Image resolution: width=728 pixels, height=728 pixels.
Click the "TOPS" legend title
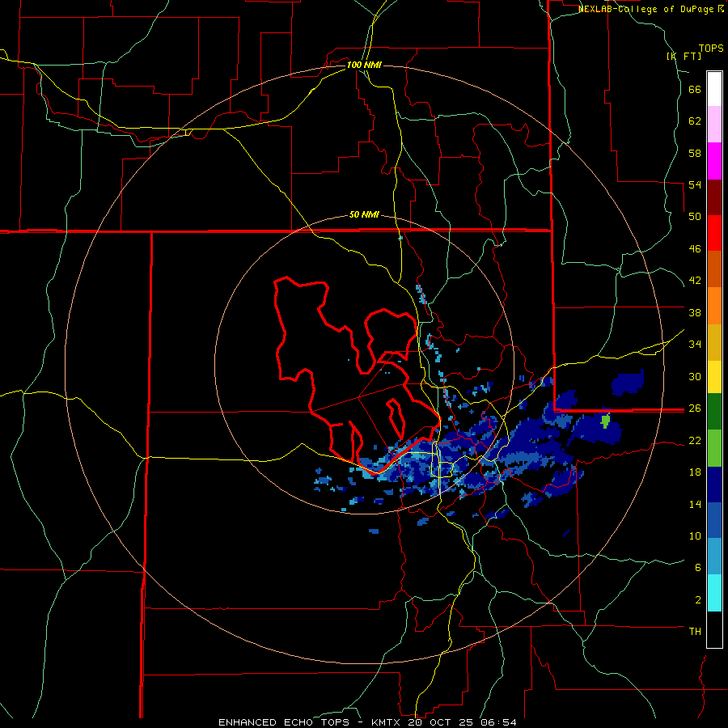click(711, 48)
